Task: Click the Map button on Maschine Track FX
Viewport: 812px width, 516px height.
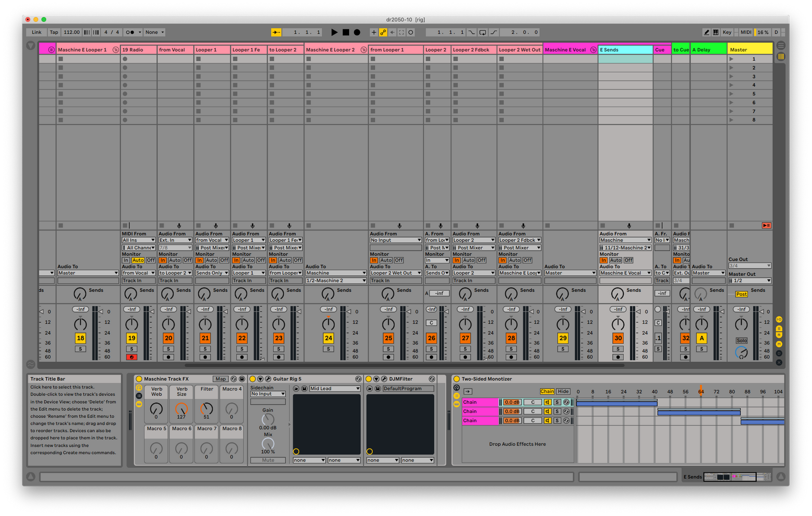Action: pyautogui.click(x=220, y=379)
